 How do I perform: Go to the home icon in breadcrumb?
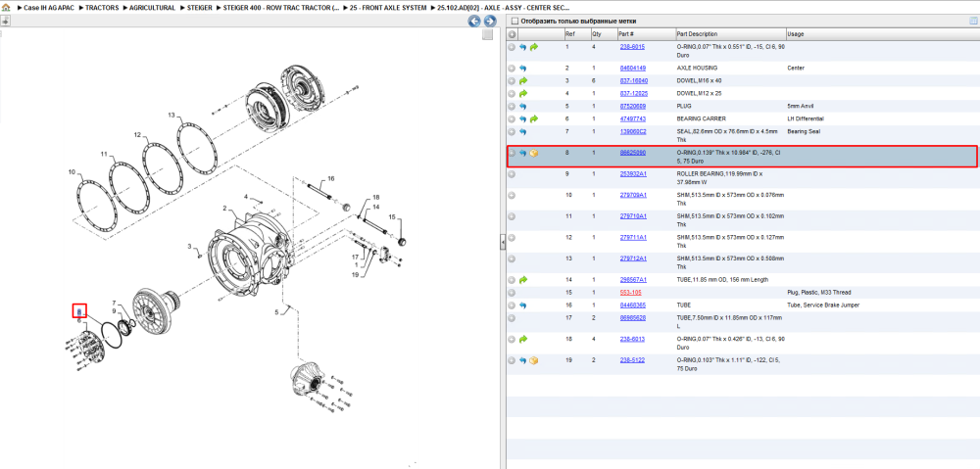(6, 8)
